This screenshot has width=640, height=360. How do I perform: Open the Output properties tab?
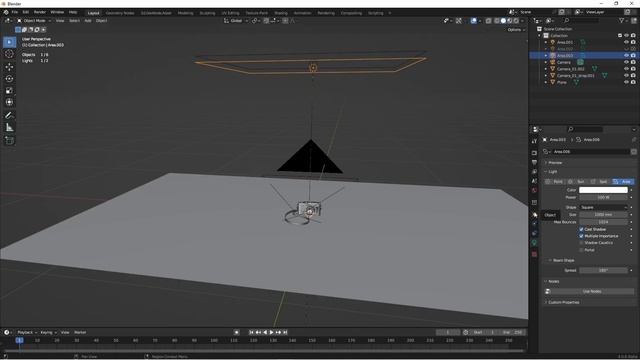[x=534, y=162]
